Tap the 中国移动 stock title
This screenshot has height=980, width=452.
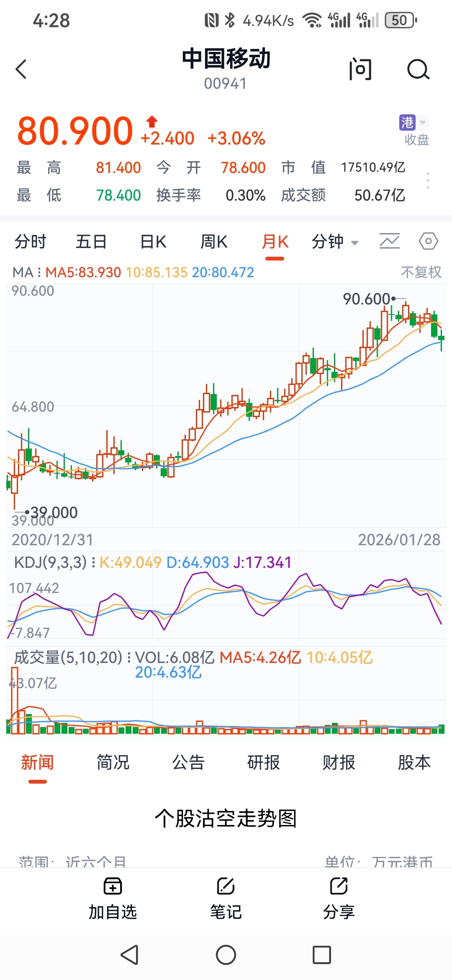click(x=226, y=58)
